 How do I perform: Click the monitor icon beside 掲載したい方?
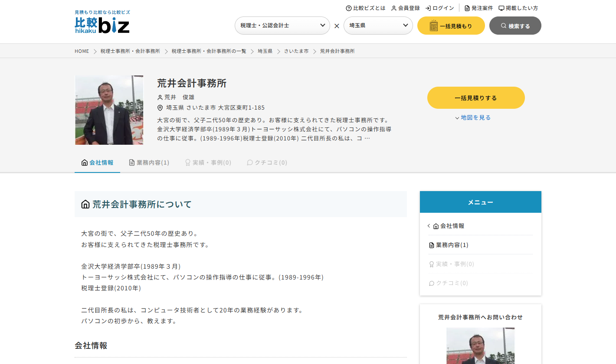[x=501, y=8]
